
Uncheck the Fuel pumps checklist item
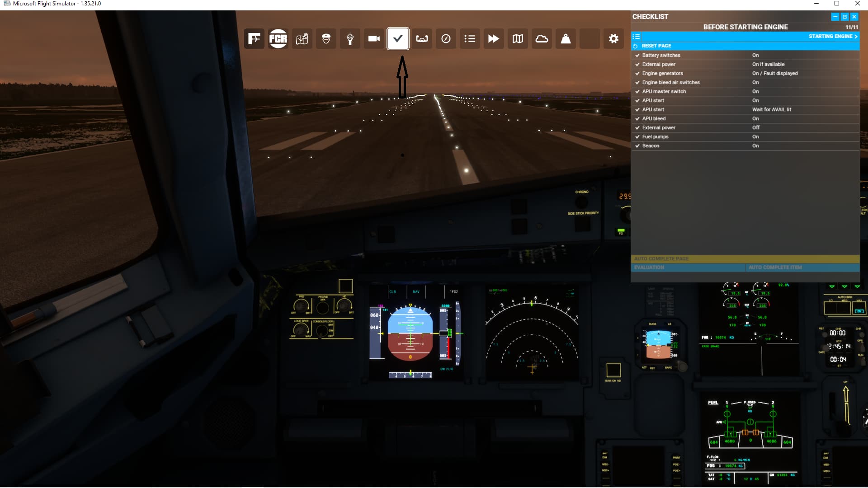click(x=637, y=136)
